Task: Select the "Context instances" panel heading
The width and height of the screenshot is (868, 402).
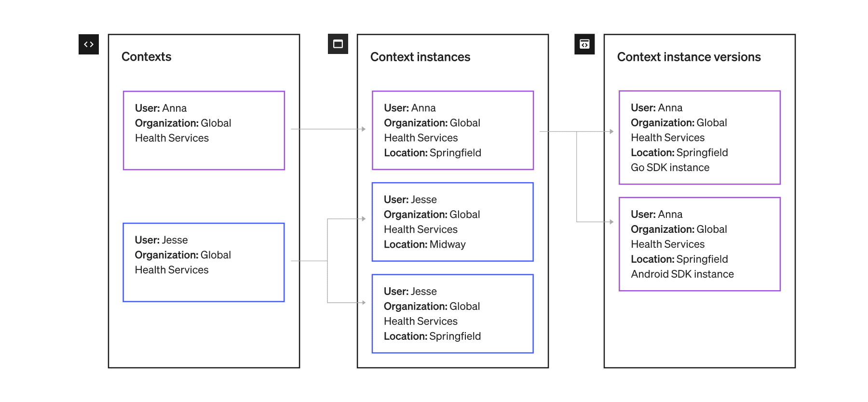Action: click(420, 57)
